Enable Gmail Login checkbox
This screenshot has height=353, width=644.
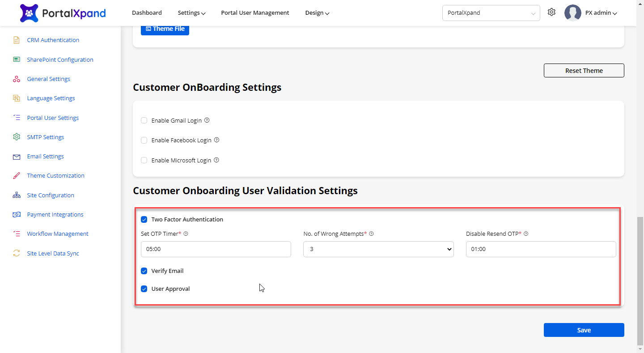(144, 120)
